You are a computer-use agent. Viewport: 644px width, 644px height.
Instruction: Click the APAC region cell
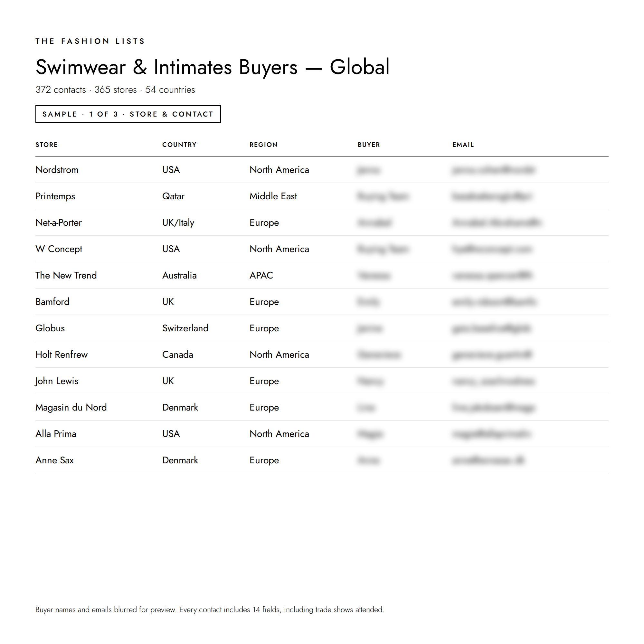coord(261,275)
